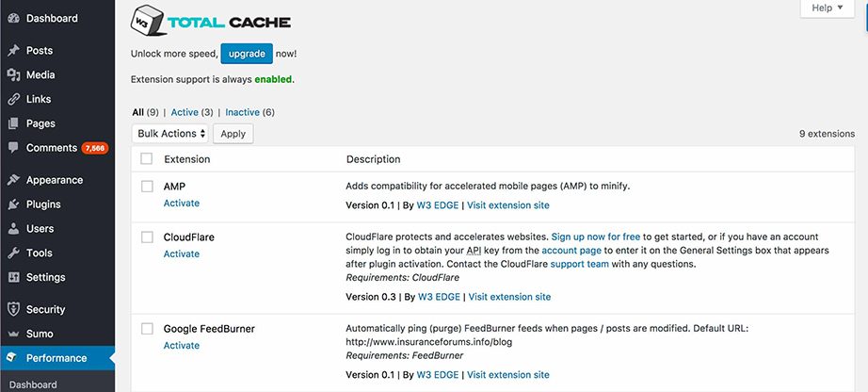
Task: Check the CloudFlare extension checkbox
Action: click(147, 237)
